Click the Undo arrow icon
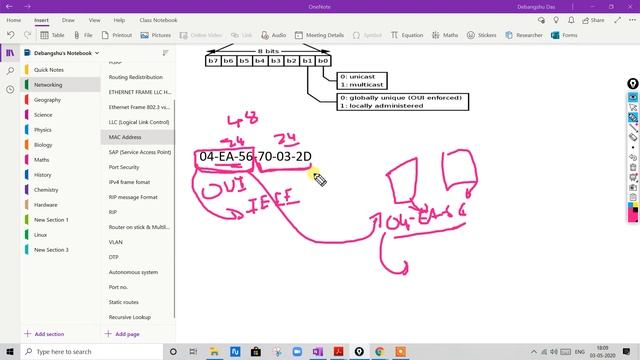 click(x=11, y=35)
